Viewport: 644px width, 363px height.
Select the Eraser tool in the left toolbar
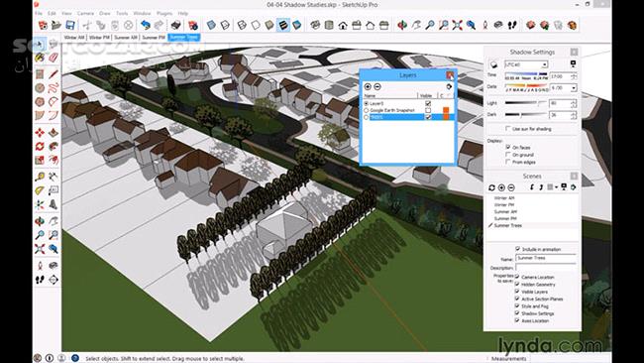coord(54,57)
